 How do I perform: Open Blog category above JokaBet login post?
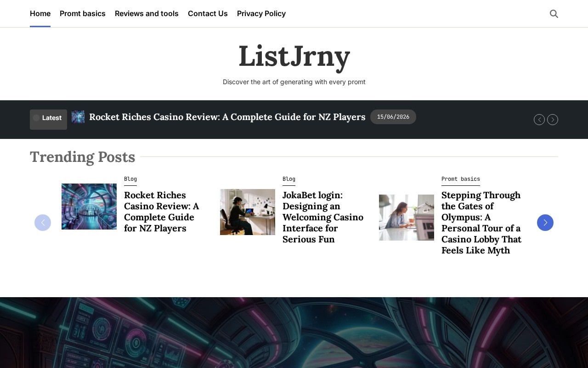pyautogui.click(x=289, y=179)
